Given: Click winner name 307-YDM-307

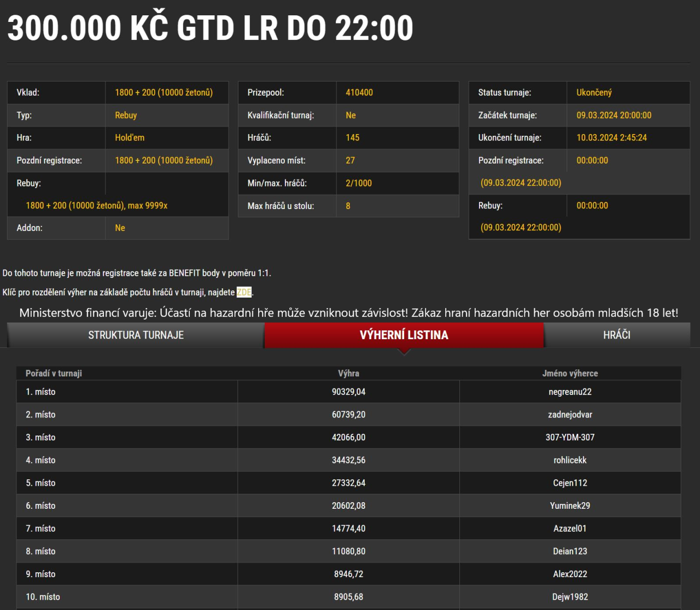Looking at the screenshot, I should point(570,437).
